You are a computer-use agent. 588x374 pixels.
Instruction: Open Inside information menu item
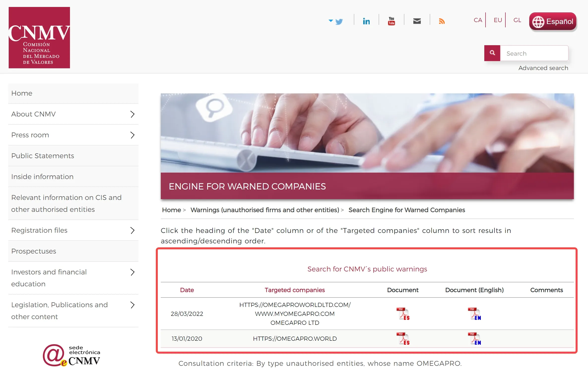pos(73,177)
